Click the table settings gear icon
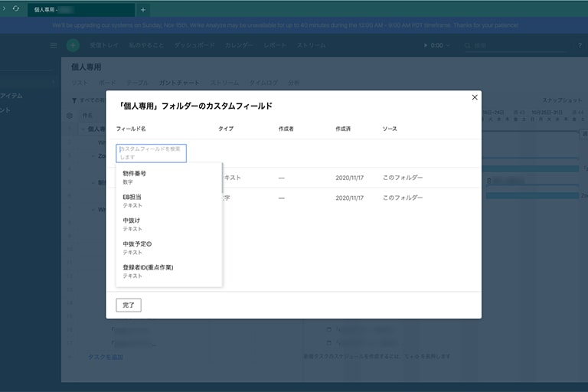 coord(70,116)
